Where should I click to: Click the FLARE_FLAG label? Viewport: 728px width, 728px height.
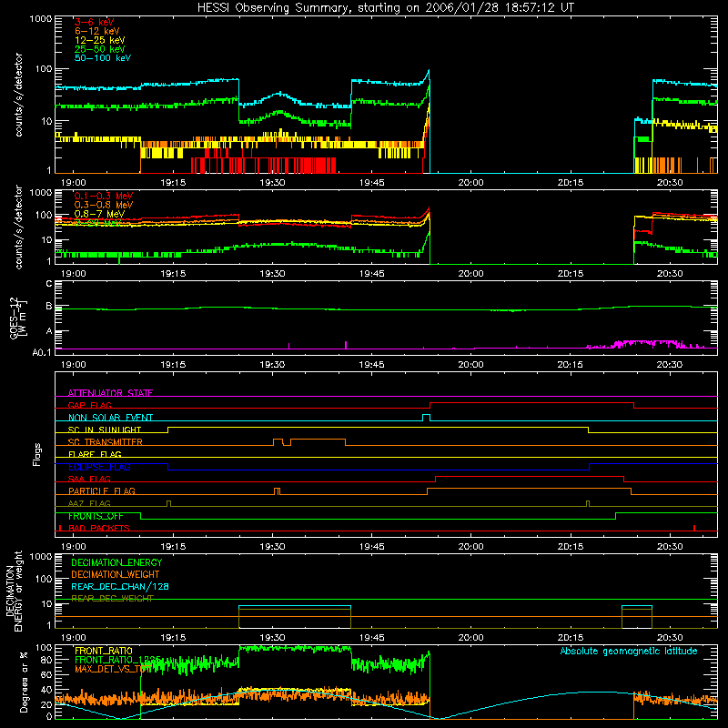pyautogui.click(x=95, y=454)
